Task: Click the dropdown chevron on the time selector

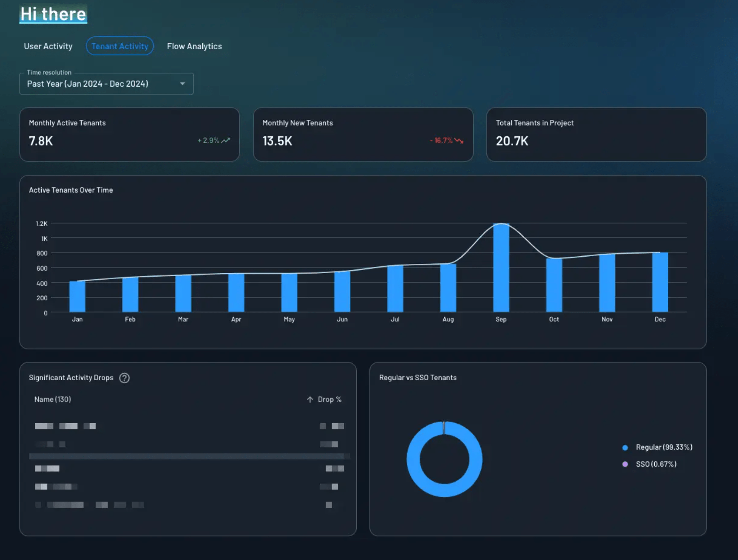Action: 182,84
